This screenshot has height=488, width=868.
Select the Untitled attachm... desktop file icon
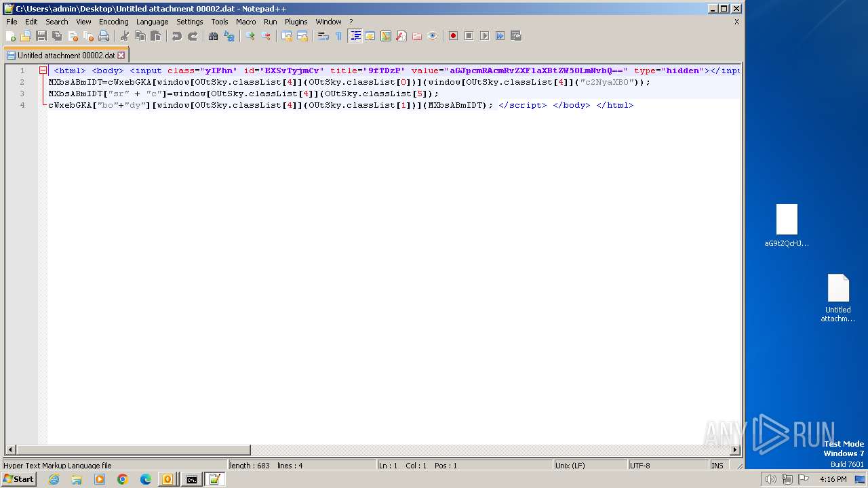point(838,298)
